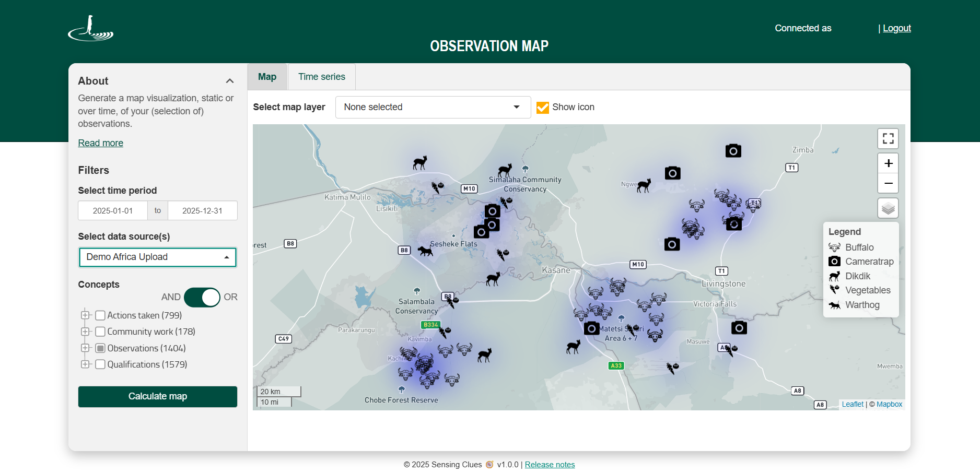Click Vegetables icon in the legend
Viewport: 980px width, 473px height.
(x=834, y=290)
